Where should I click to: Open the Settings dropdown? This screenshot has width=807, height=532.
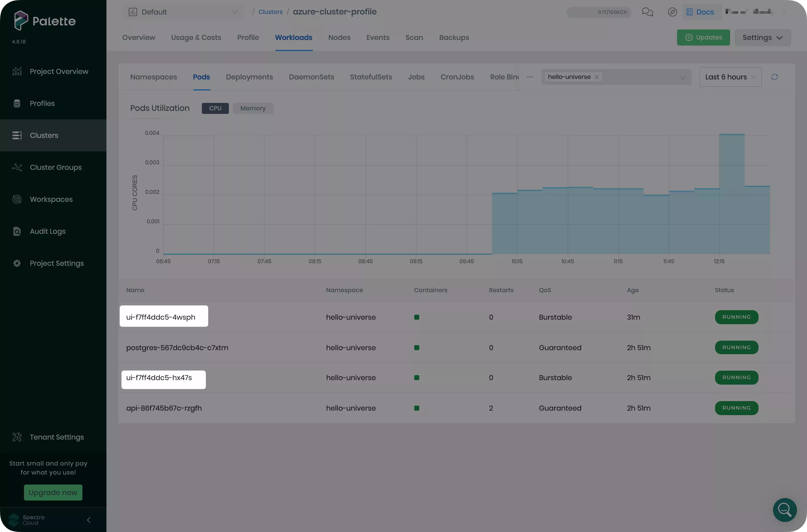tap(763, 37)
